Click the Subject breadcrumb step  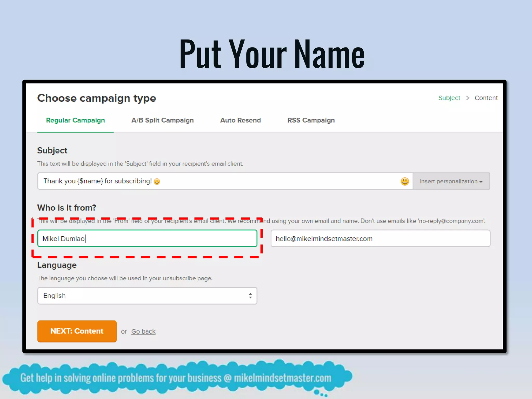(449, 98)
